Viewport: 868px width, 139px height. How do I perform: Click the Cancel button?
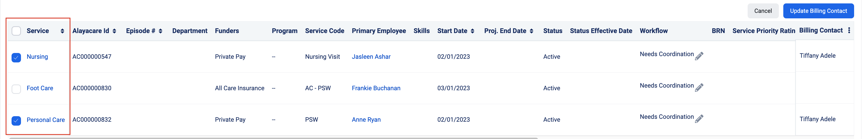point(763,11)
